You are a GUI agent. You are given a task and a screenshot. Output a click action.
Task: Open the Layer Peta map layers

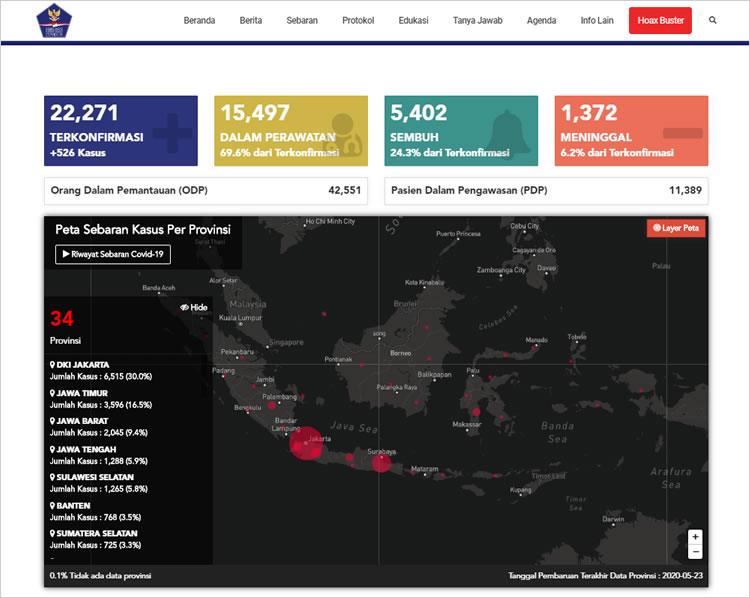[676, 228]
